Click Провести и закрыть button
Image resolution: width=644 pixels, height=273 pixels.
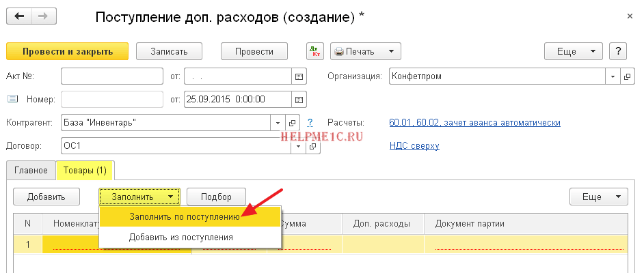pos(68,52)
